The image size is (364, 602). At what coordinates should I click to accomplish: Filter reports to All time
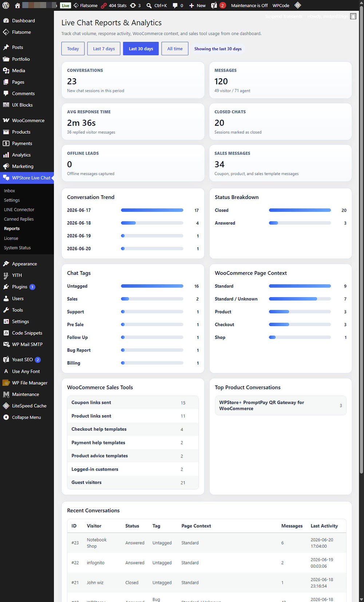point(175,48)
